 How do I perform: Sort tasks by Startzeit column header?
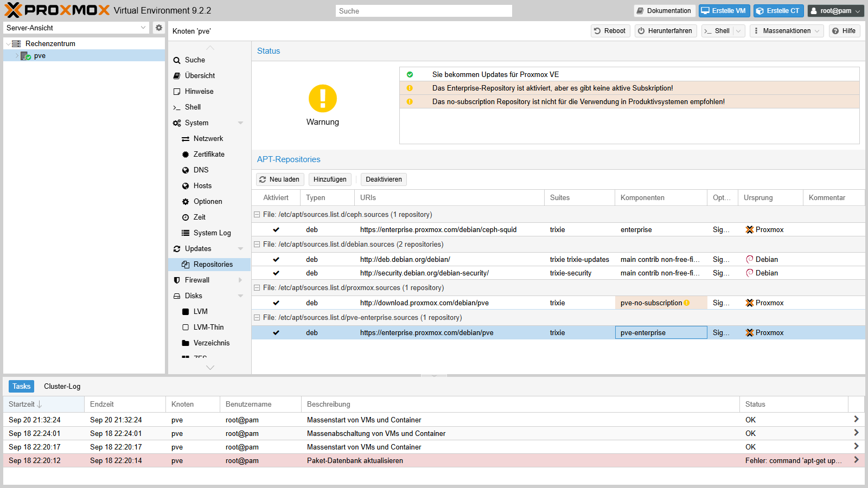click(43, 404)
